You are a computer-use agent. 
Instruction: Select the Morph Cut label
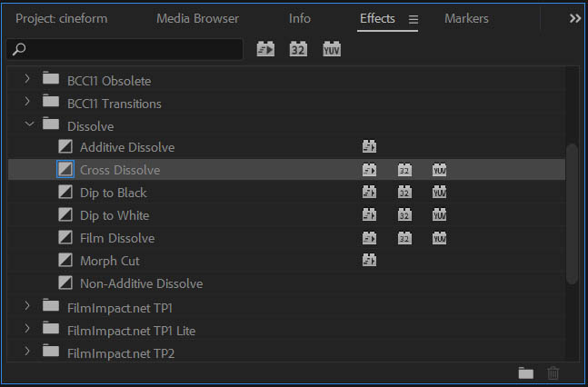(110, 261)
